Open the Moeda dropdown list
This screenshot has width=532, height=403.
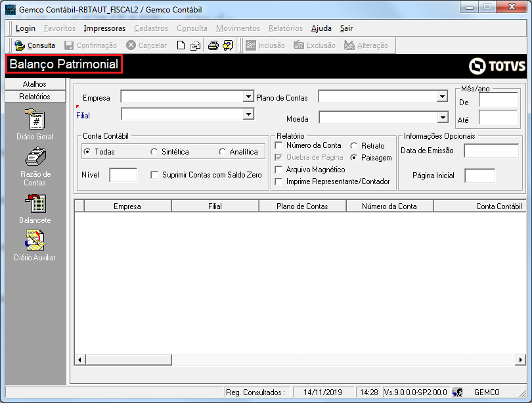point(443,118)
